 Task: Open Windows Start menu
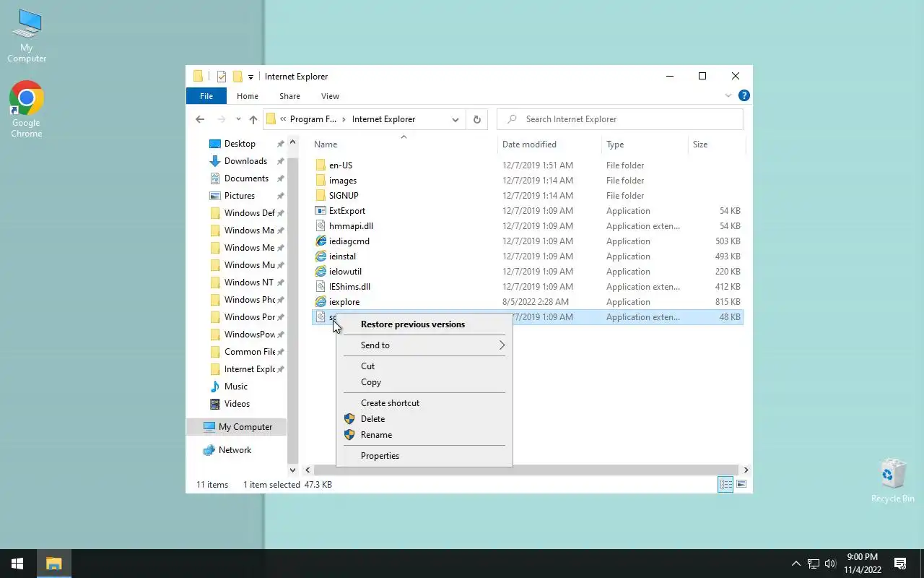tap(17, 564)
